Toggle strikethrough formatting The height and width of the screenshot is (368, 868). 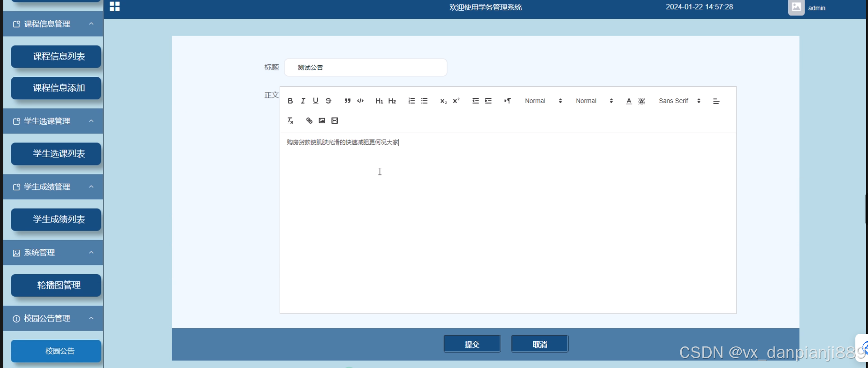(x=328, y=101)
